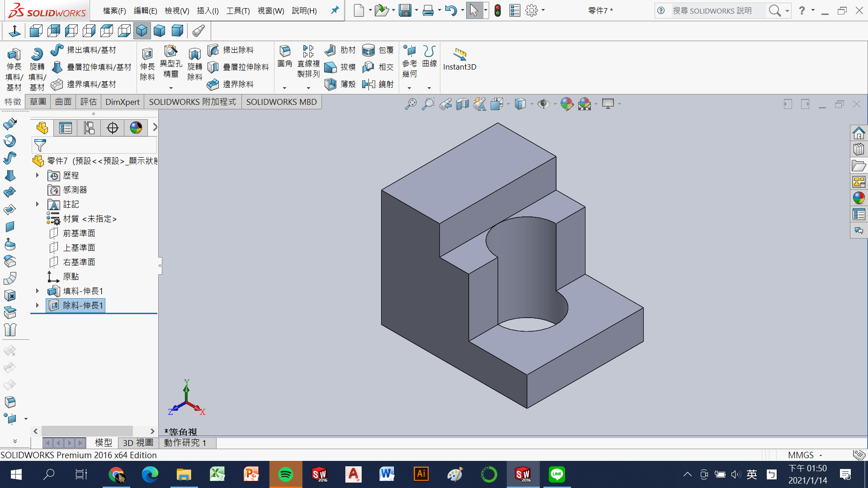
Task: Select the Shell (薄殼) tool
Action: (330, 84)
